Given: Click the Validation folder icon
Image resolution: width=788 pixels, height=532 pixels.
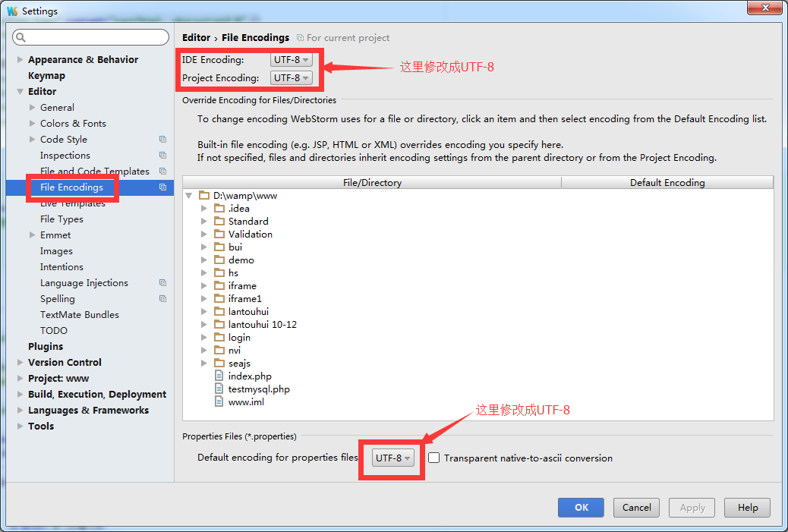Looking at the screenshot, I should [219, 234].
